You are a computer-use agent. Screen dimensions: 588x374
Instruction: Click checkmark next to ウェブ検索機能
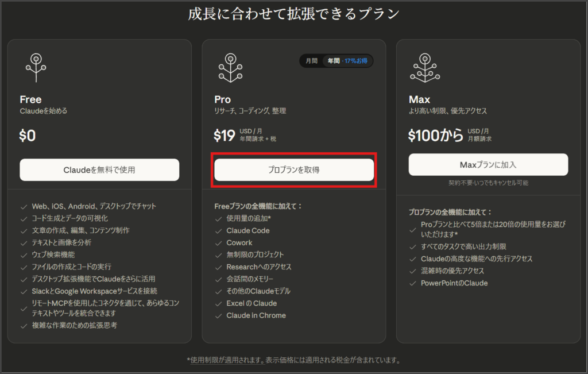24,255
